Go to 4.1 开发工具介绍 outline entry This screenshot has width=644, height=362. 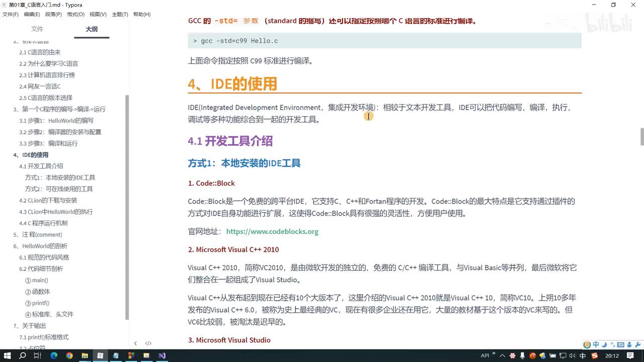pyautogui.click(x=41, y=166)
